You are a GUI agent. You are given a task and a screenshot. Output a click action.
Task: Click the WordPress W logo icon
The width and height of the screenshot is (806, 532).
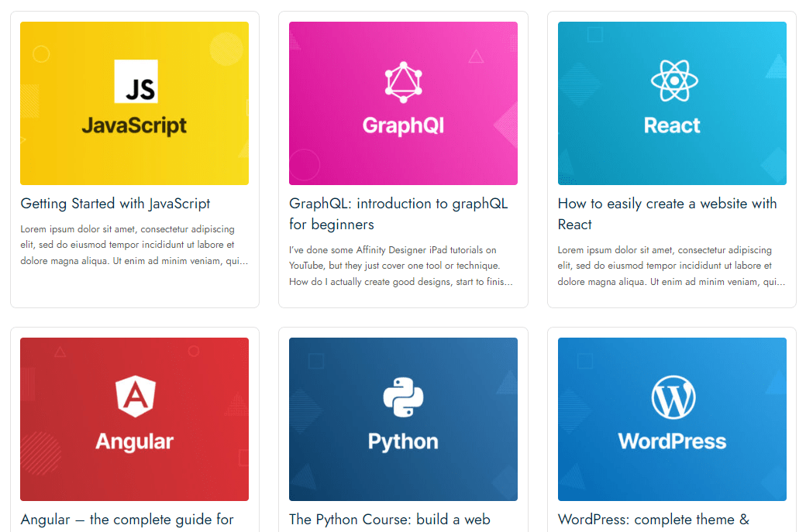[x=673, y=398]
